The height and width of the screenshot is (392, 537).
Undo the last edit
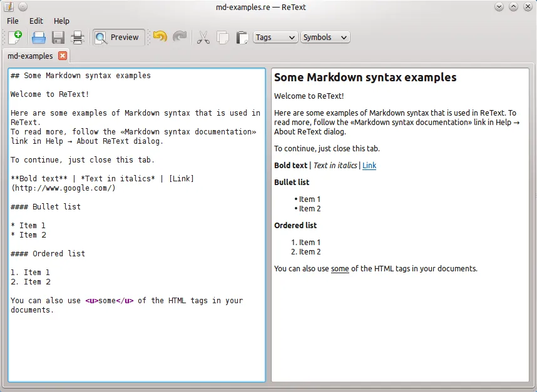coord(159,37)
